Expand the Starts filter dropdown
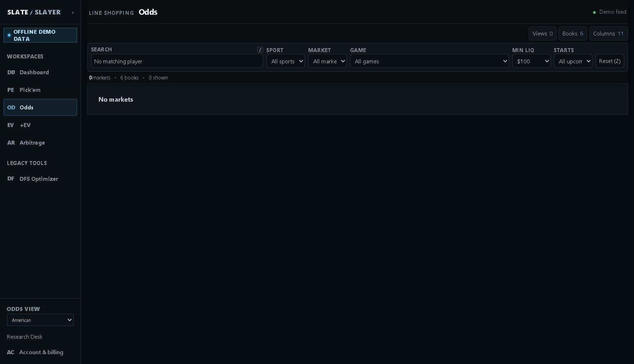This screenshot has height=364, width=634. [573, 61]
